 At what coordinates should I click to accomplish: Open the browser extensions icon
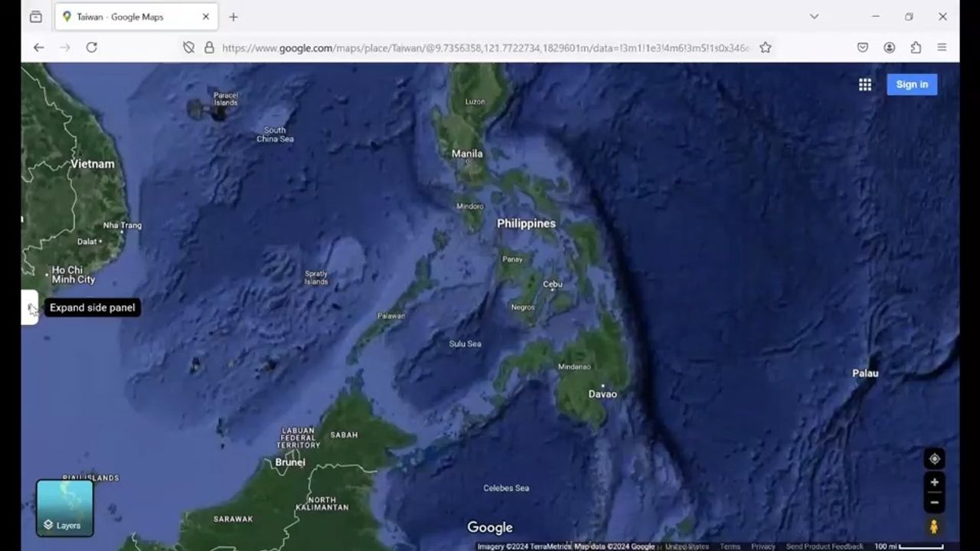coord(916,47)
